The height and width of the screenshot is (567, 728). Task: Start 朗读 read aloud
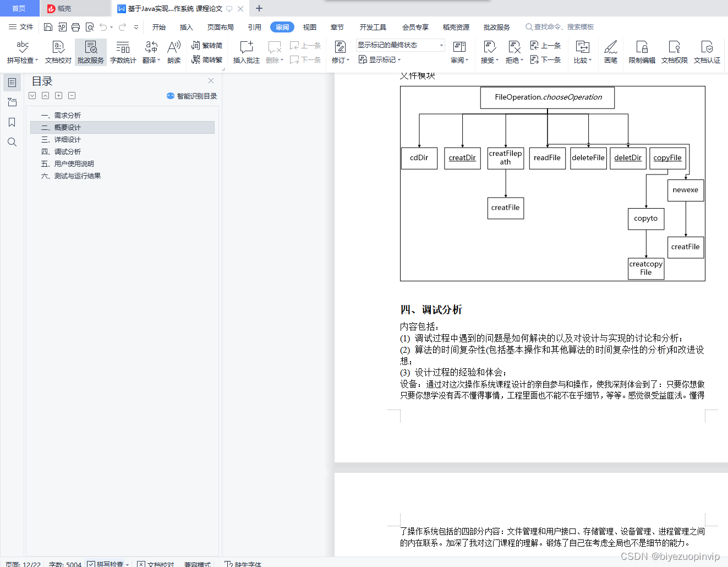click(174, 52)
